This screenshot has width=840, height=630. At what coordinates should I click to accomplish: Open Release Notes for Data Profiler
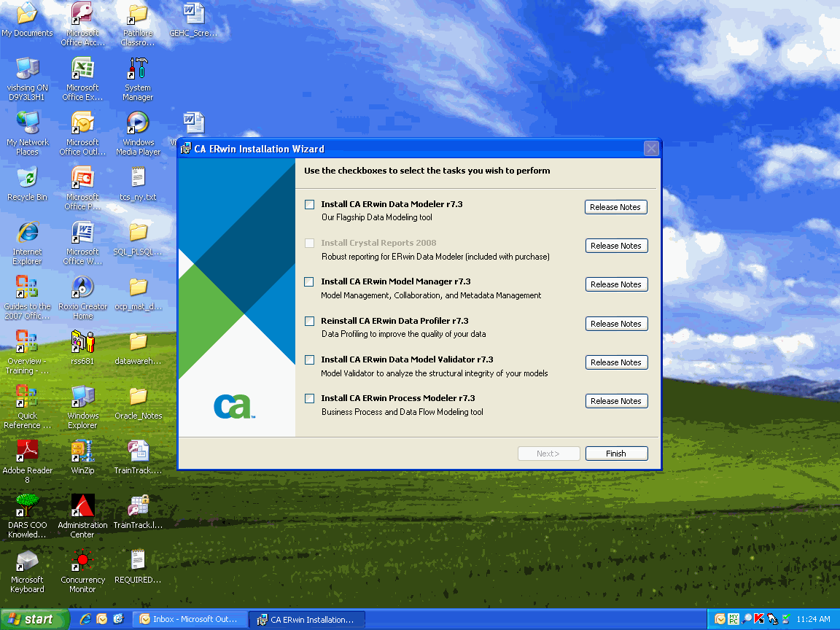[x=616, y=324]
